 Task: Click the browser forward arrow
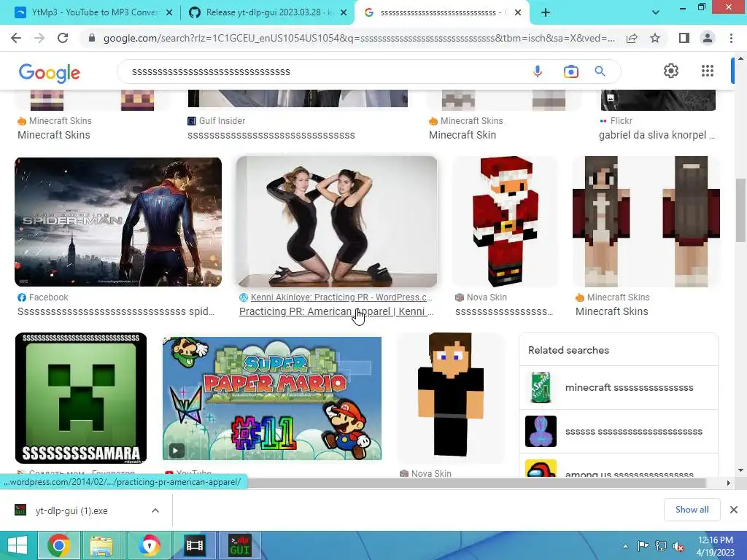tap(39, 38)
